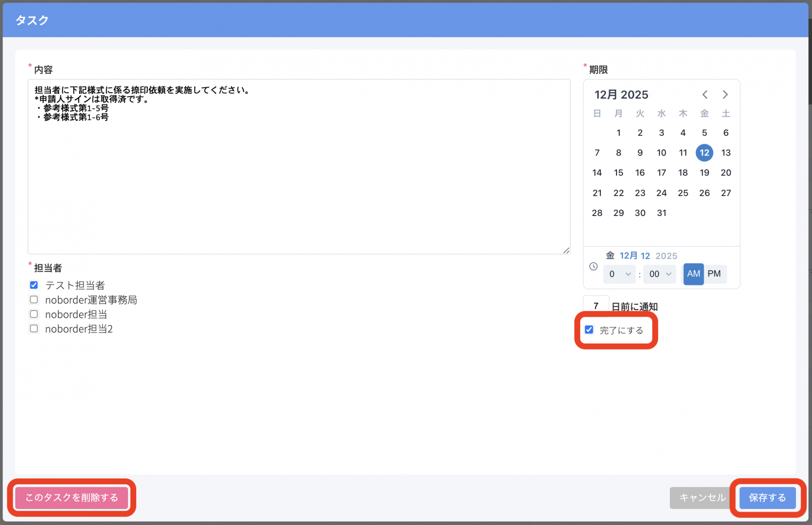
Task: Select December 31 on the calendar
Action: pyautogui.click(x=661, y=213)
